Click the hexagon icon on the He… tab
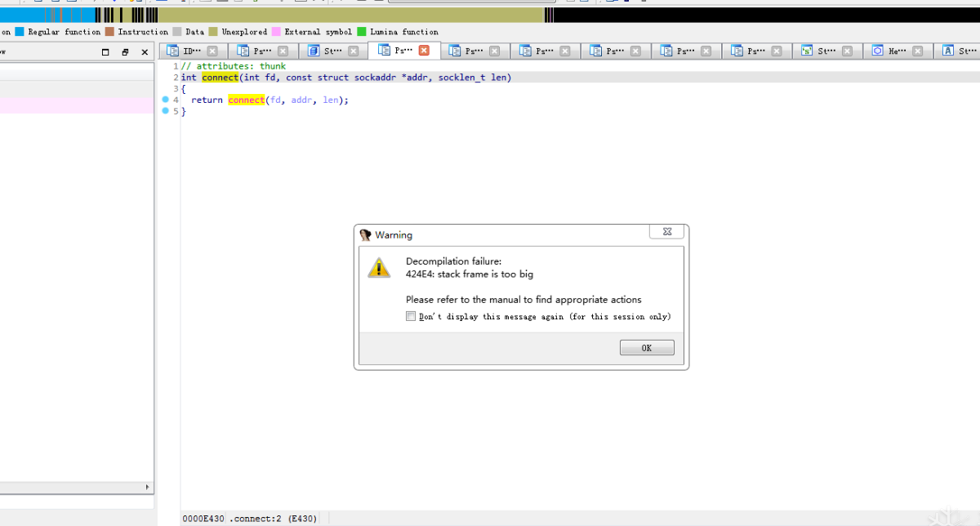980x526 pixels. click(877, 51)
